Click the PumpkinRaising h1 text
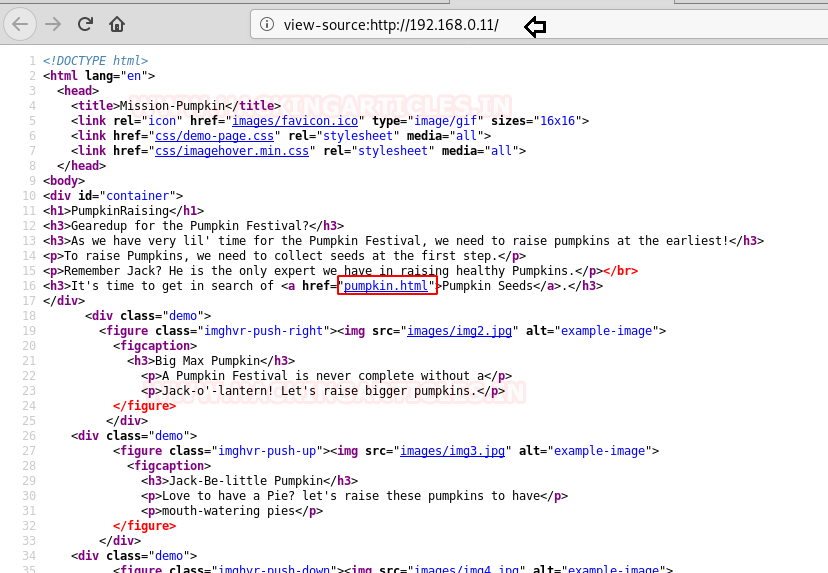828x573 pixels. (x=120, y=211)
